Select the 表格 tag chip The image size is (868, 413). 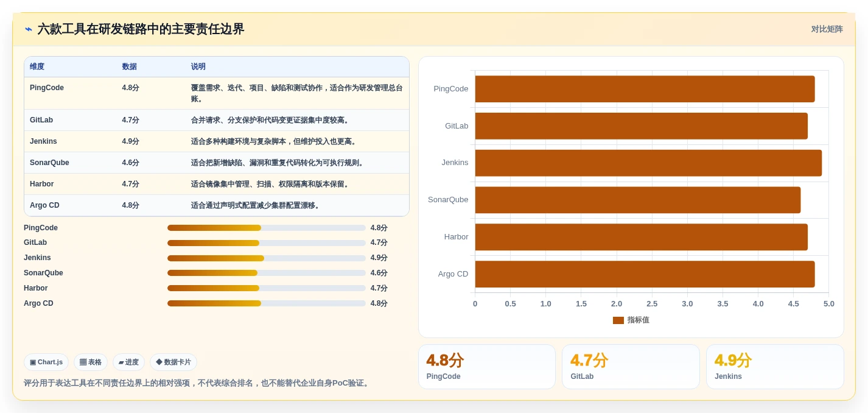[x=91, y=362]
